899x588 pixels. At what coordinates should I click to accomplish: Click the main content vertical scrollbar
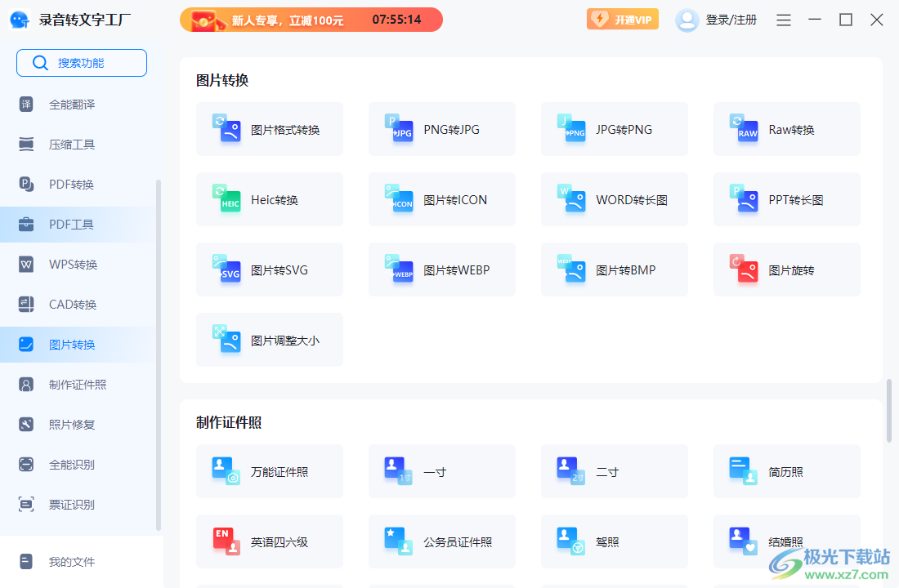pos(888,410)
